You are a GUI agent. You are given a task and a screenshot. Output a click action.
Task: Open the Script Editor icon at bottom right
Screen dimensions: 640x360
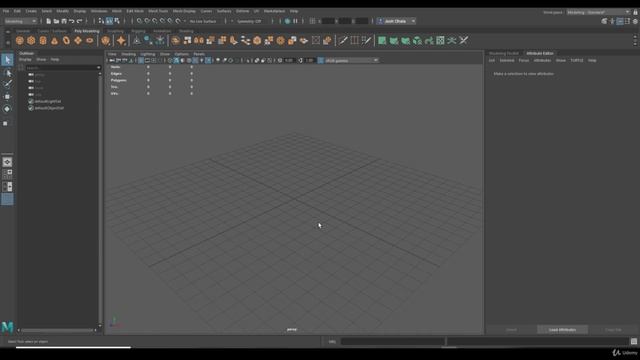633,341
